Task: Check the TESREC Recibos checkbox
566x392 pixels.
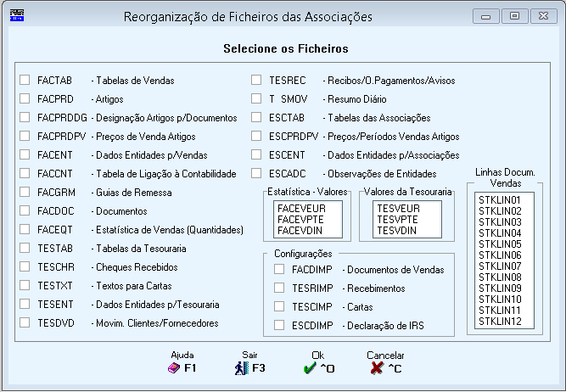Action: pyautogui.click(x=256, y=80)
